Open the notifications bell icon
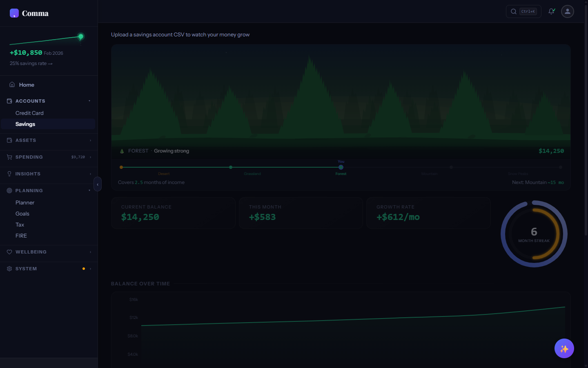 (551, 11)
